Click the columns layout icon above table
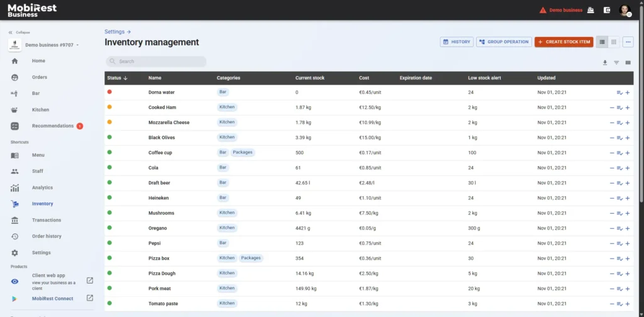Viewport: 644px width, 317px height. (628, 62)
